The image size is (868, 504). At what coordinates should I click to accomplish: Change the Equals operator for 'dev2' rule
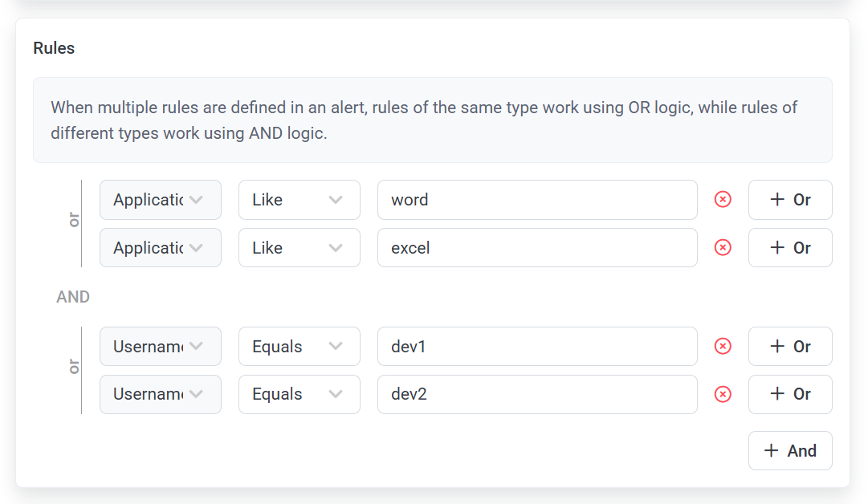[x=299, y=394]
